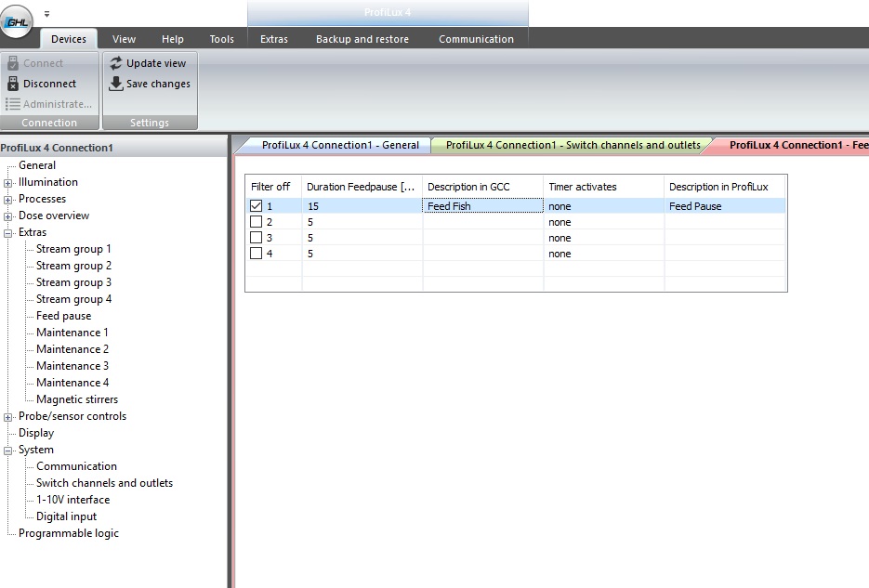
Task: Open the quick access toolbar dropdown arrow
Action: pos(47,14)
